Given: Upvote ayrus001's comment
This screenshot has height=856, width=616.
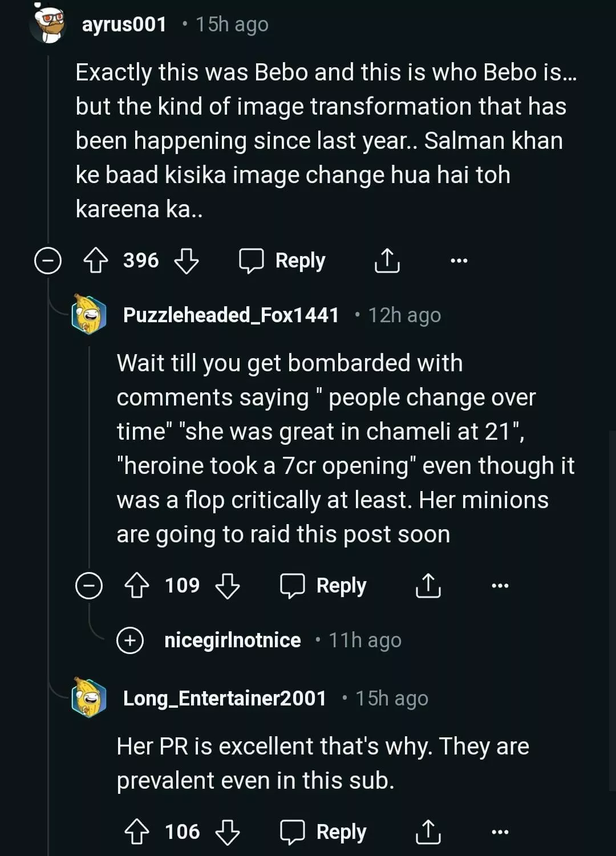Looking at the screenshot, I should (96, 261).
